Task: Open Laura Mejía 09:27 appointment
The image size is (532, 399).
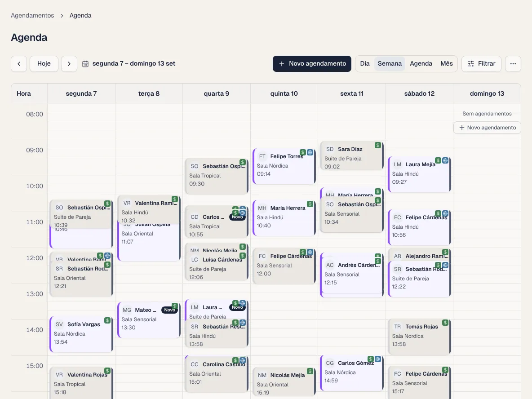Action: 419,174
